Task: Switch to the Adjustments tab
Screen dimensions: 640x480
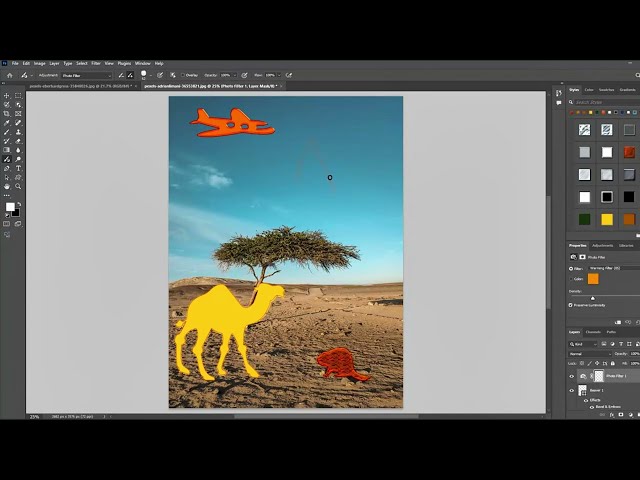Action: point(602,246)
